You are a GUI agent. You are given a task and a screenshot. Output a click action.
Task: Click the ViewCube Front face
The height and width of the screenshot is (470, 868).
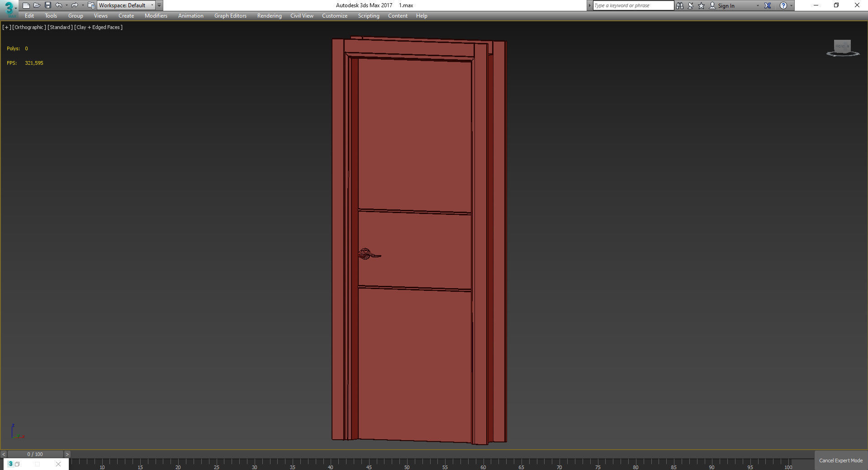click(840, 46)
